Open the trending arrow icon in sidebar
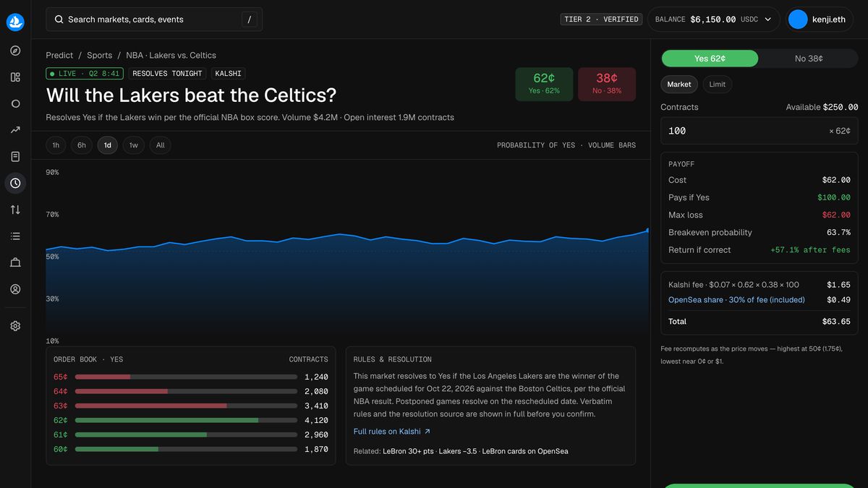Viewport: 868px width, 488px height. tap(15, 130)
